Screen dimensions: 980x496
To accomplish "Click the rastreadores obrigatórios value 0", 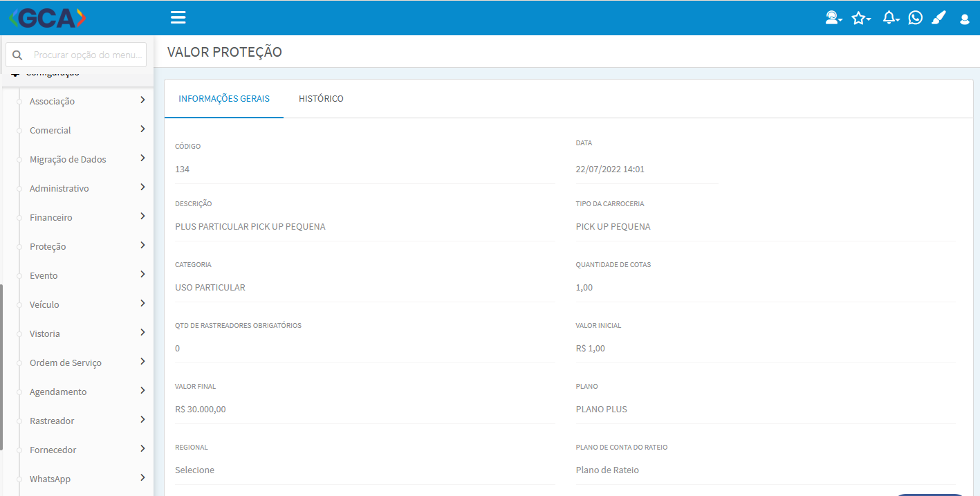I will [x=178, y=349].
